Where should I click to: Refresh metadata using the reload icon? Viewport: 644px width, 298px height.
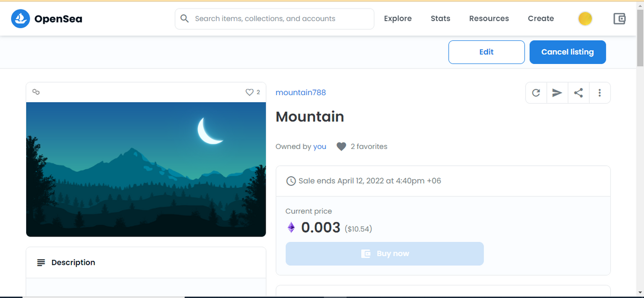tap(536, 93)
